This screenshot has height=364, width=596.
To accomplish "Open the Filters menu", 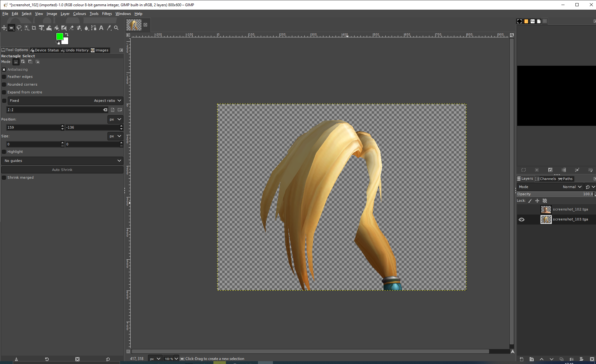I will [107, 14].
